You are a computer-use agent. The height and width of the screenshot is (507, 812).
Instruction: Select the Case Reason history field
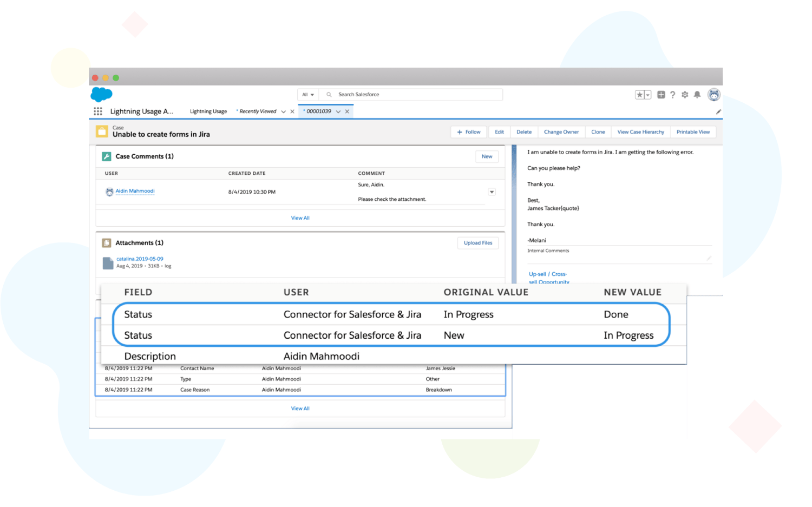click(x=195, y=390)
